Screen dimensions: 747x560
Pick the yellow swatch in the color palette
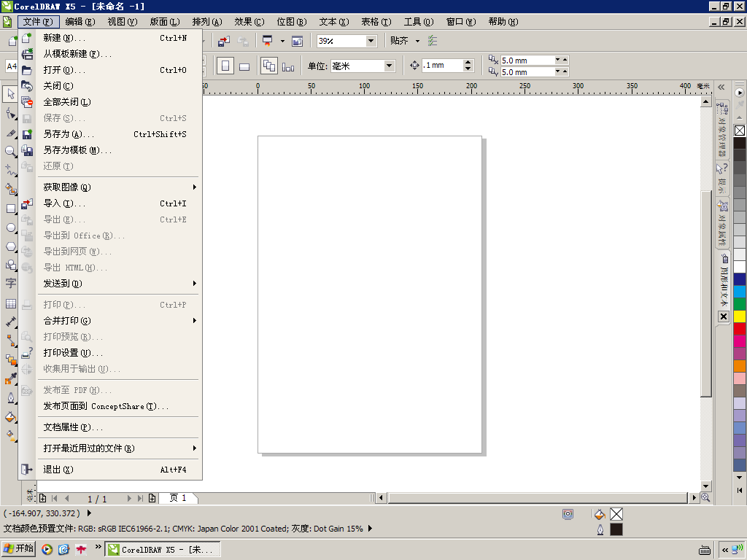pyautogui.click(x=740, y=316)
